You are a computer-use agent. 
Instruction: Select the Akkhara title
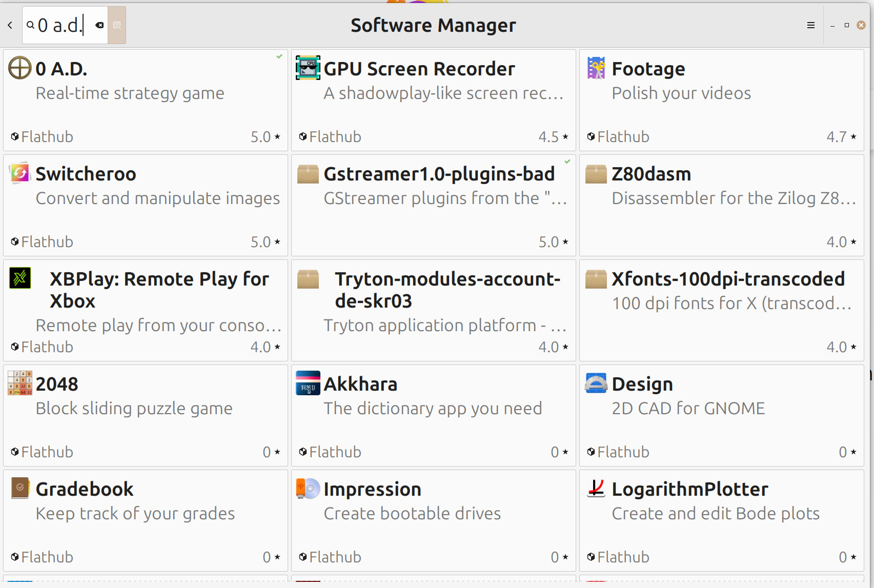coord(361,384)
